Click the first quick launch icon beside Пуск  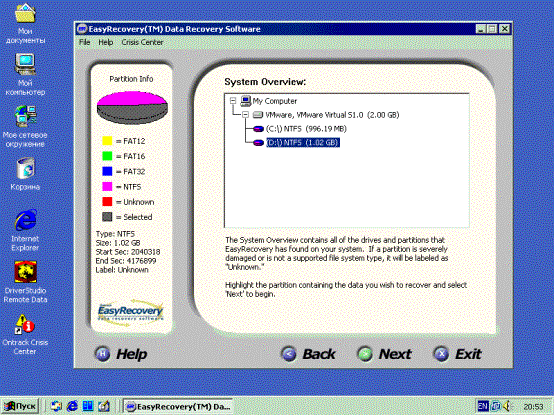[x=56, y=406]
